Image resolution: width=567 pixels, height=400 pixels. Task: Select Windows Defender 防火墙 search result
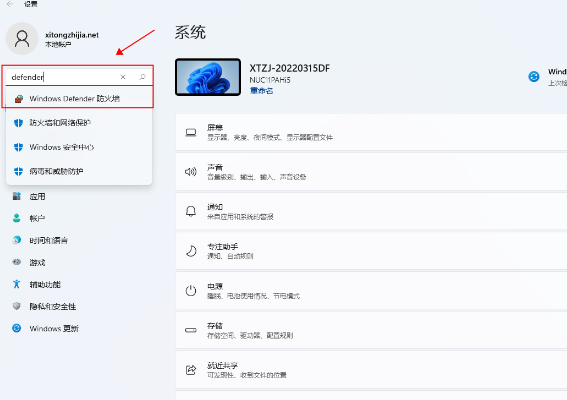tap(79, 98)
